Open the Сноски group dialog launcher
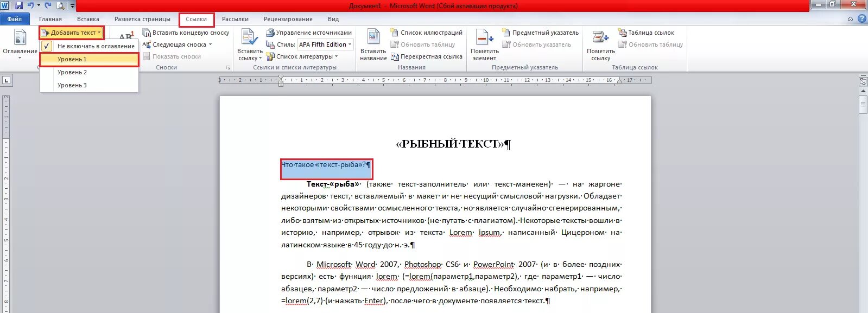This screenshot has height=313, width=868. (x=228, y=68)
